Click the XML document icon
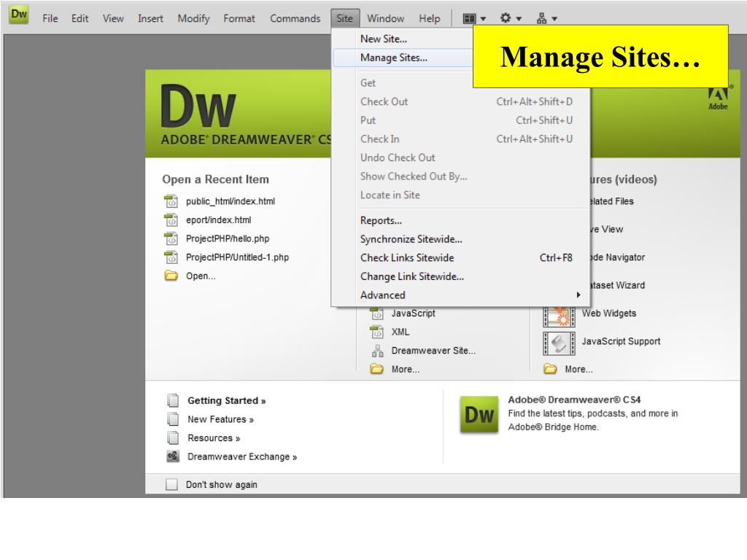 coord(377,332)
